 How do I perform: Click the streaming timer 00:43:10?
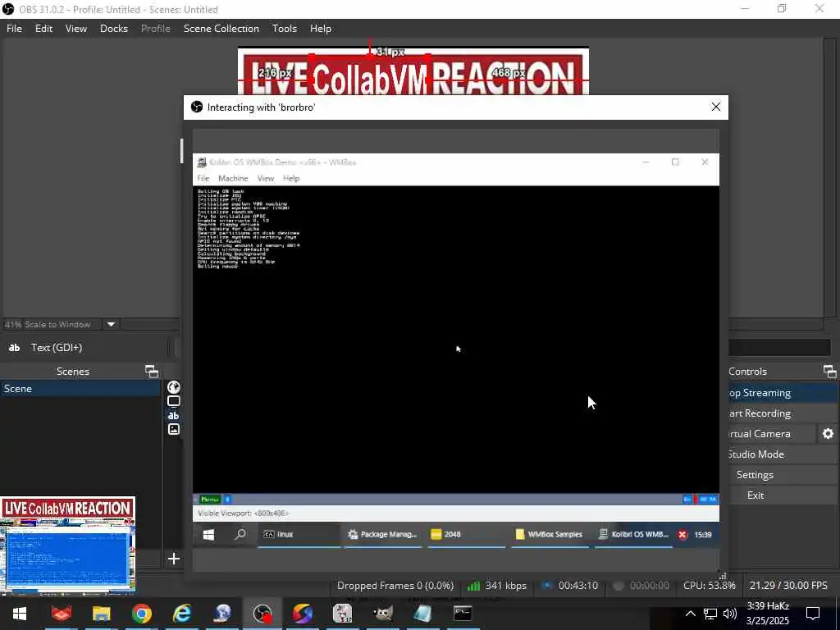pyautogui.click(x=570, y=586)
